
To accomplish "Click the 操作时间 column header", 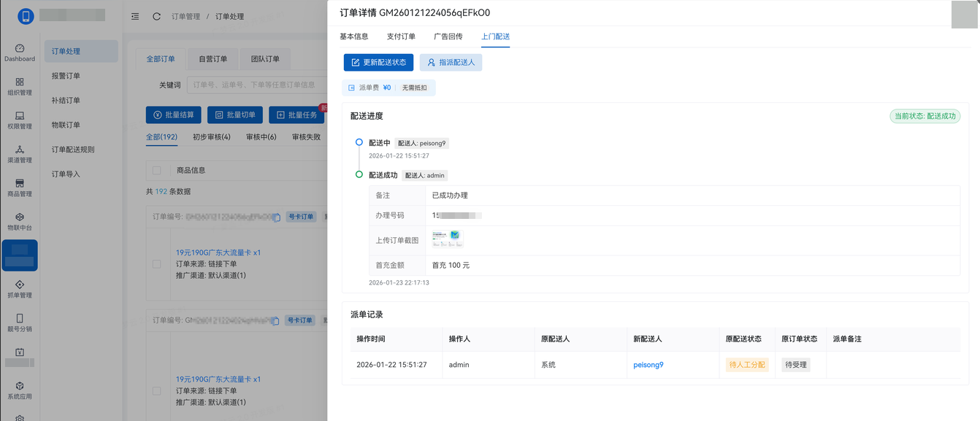I will pyautogui.click(x=371, y=339).
